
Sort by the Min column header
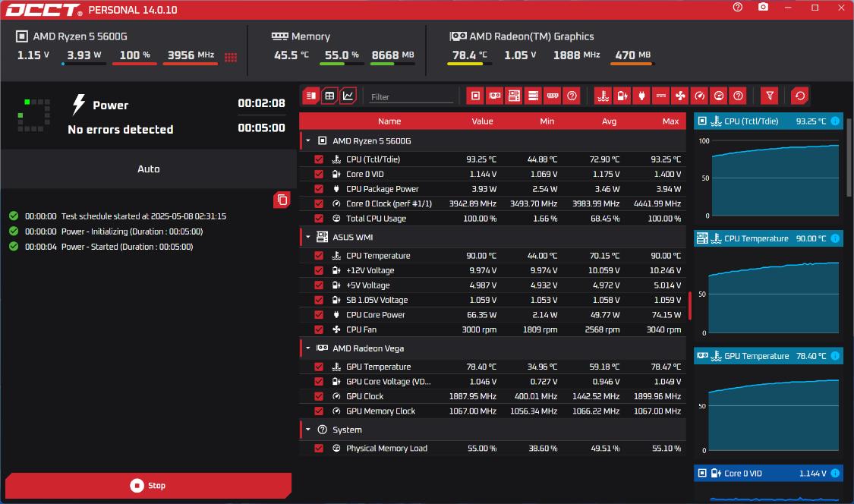(547, 121)
